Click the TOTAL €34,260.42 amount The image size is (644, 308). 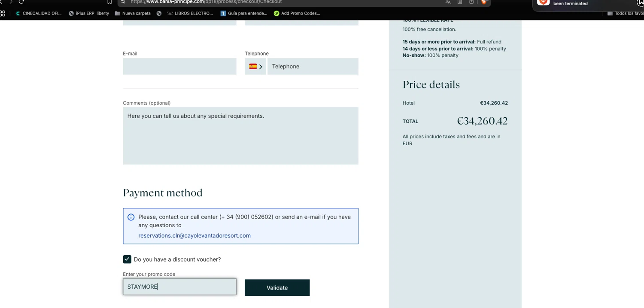point(482,121)
